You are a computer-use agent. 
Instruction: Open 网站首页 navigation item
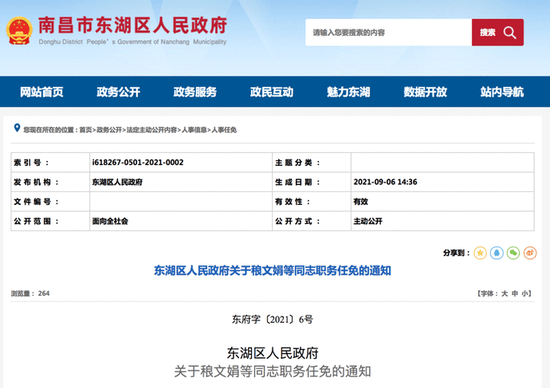pos(41,92)
